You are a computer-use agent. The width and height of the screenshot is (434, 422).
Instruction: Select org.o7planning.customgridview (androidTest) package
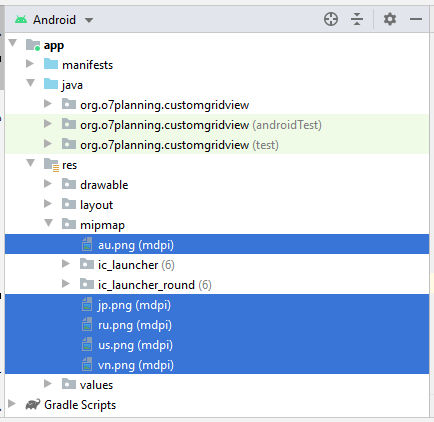(201, 125)
